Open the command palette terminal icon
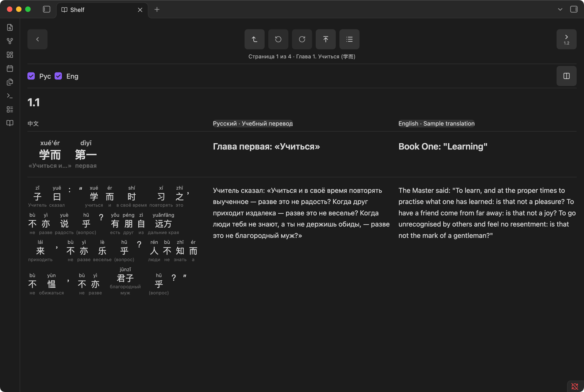The width and height of the screenshot is (584, 392). (10, 96)
